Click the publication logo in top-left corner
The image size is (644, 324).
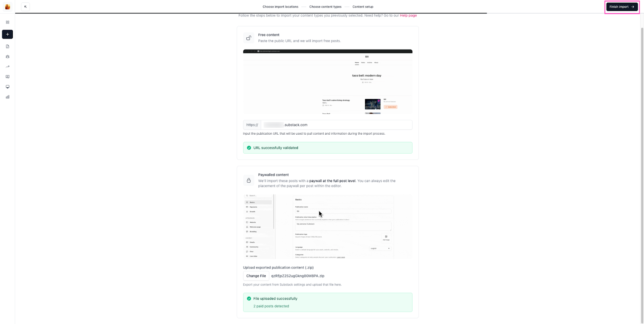click(x=7, y=7)
